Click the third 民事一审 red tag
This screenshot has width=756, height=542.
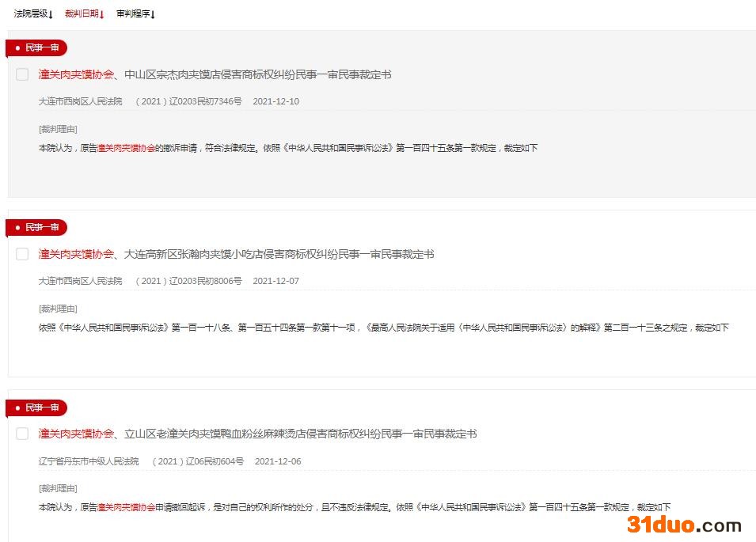36,407
